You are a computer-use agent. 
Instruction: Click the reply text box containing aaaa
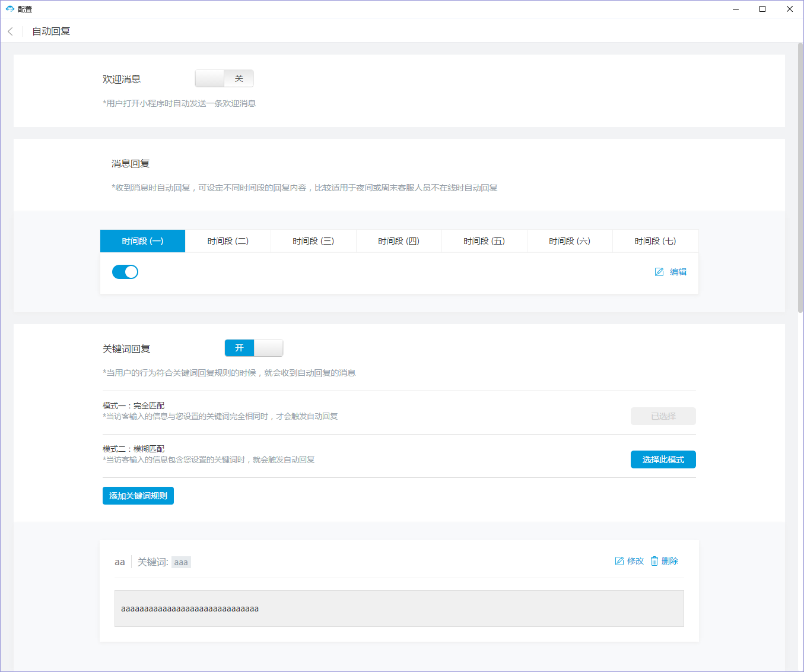[399, 608]
